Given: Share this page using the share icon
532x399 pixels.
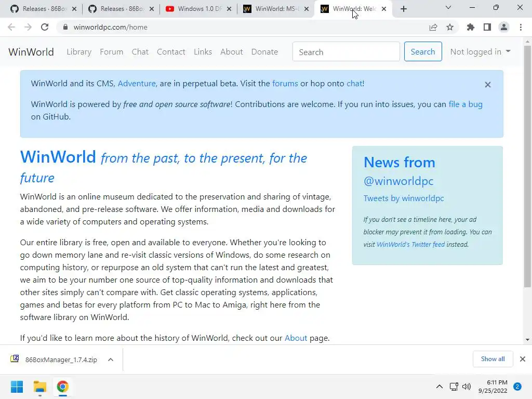Looking at the screenshot, I should click(x=433, y=27).
